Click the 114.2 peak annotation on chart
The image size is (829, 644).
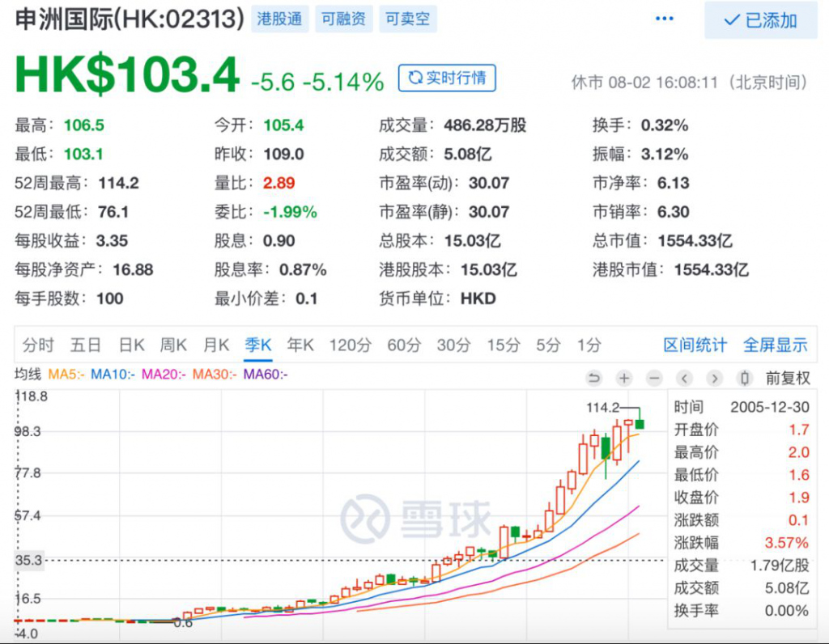(x=602, y=407)
